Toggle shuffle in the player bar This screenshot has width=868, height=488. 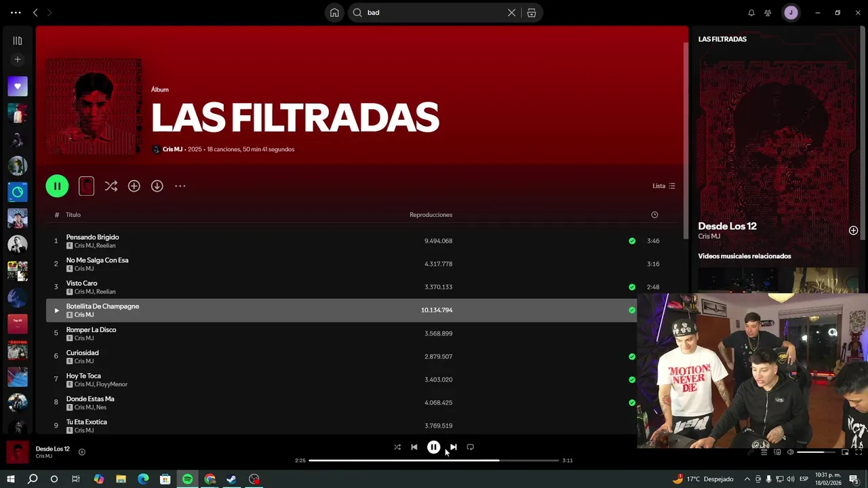(397, 447)
